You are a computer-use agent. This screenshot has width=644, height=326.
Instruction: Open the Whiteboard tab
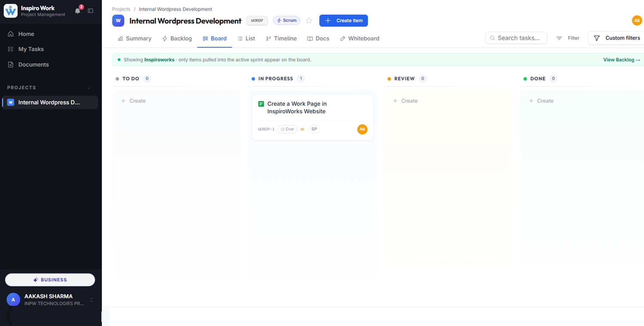point(360,38)
